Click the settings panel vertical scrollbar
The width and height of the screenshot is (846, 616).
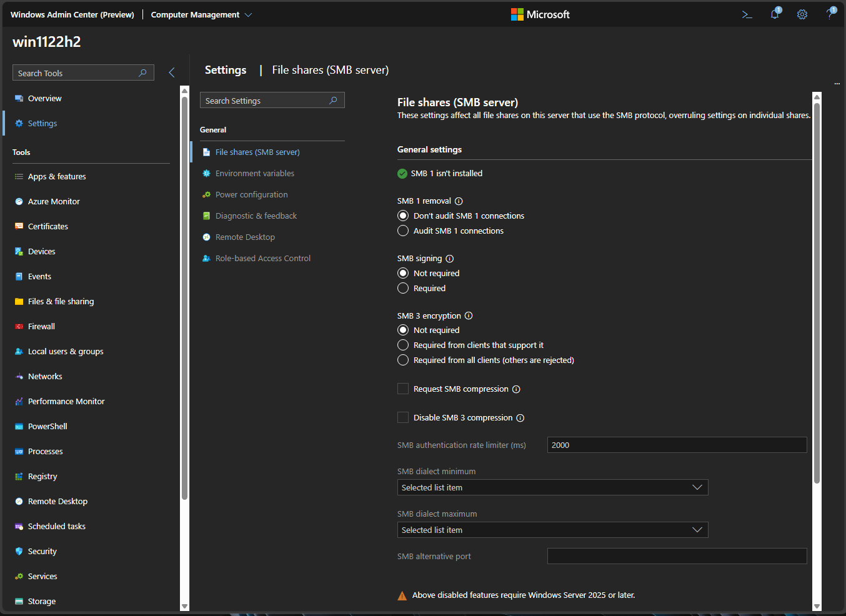(x=817, y=294)
